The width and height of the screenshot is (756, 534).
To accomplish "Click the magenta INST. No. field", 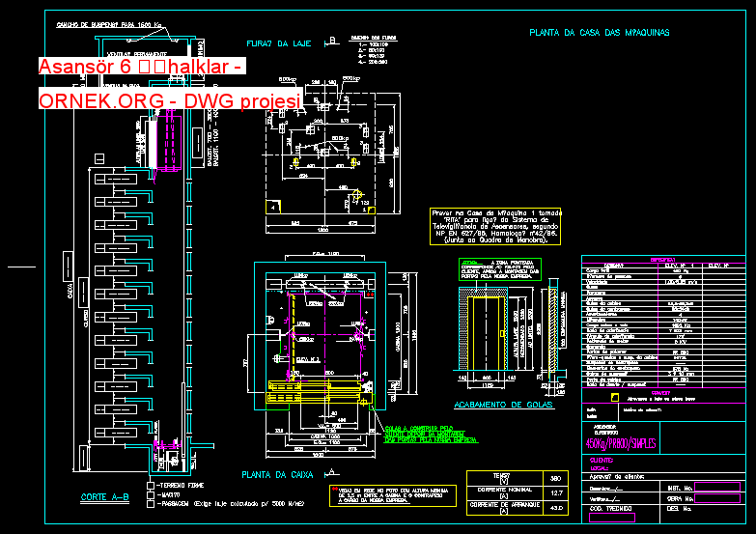I will click(x=719, y=487).
